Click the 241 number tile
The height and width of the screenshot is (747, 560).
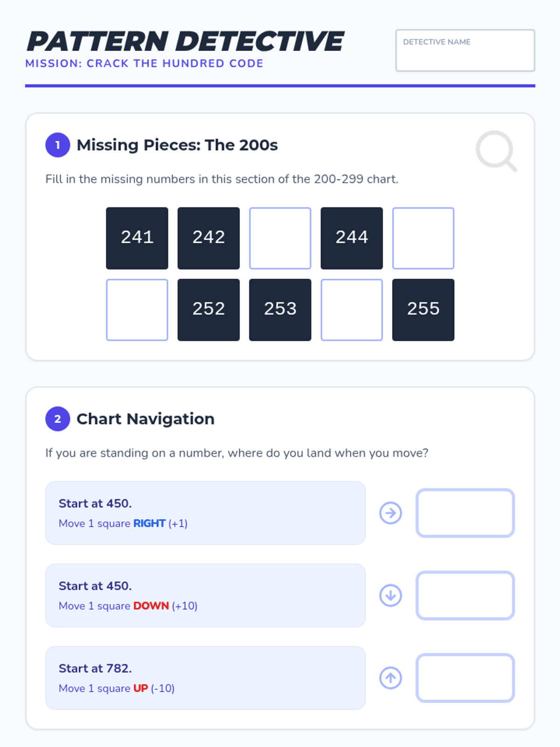click(137, 238)
